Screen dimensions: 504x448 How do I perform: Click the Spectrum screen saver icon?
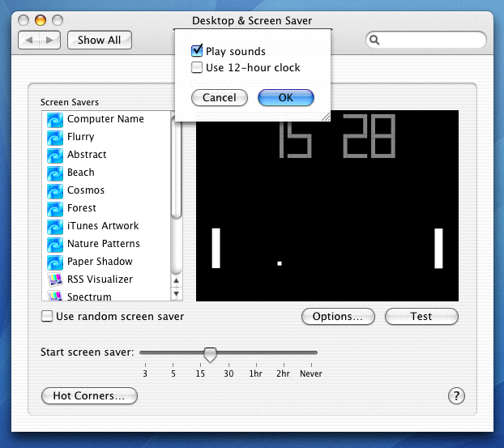(55, 296)
